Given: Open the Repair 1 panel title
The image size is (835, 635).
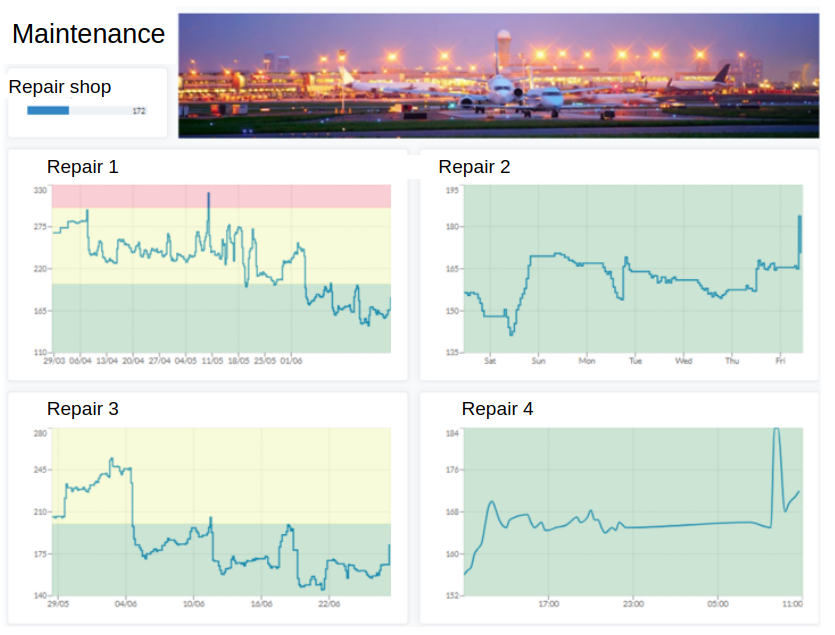Looking at the screenshot, I should (83, 167).
